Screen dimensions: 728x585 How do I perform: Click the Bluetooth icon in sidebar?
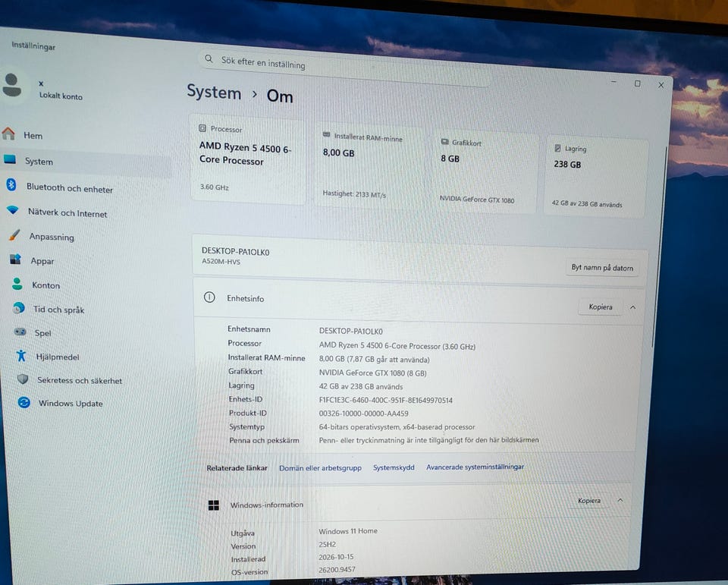click(11, 185)
